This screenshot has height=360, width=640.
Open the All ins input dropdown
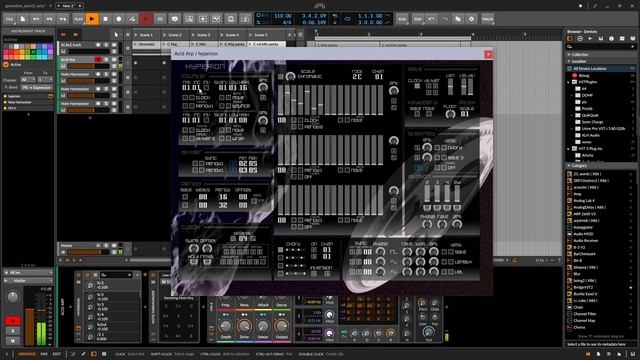[x=28, y=272]
